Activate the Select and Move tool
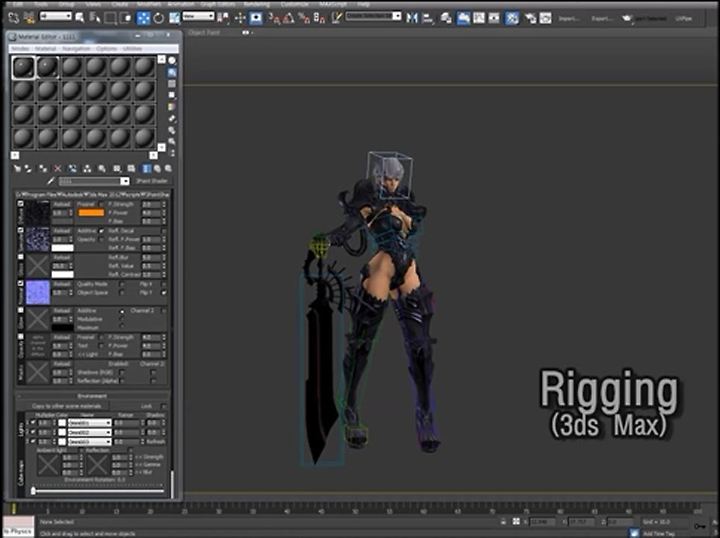 (x=143, y=18)
